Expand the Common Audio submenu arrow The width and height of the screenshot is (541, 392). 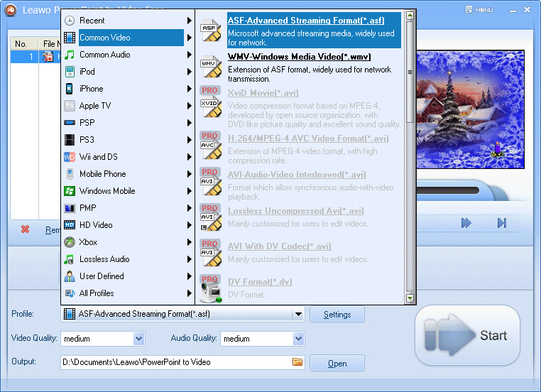[189, 55]
